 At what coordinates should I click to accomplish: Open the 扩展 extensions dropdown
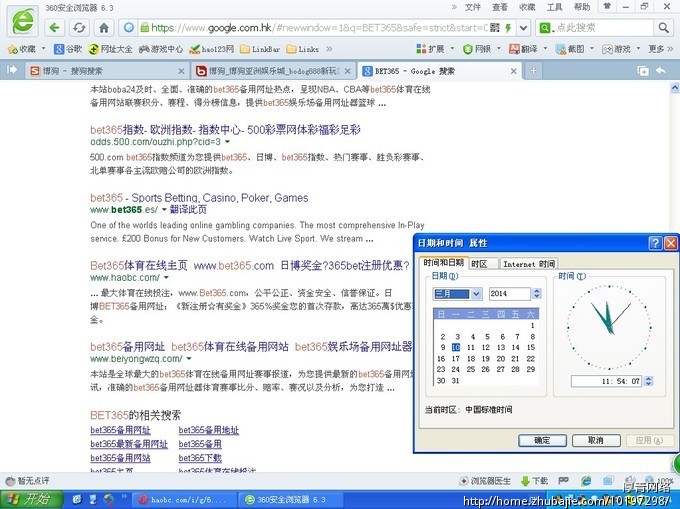(435, 49)
